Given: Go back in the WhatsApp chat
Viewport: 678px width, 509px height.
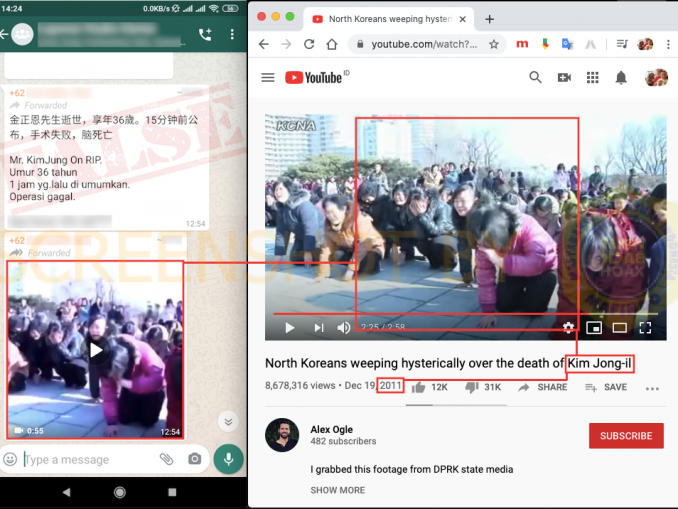Looking at the screenshot, I should (4, 35).
